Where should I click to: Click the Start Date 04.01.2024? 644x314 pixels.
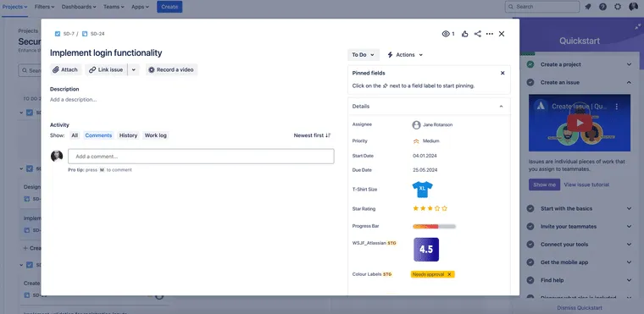coord(425,156)
